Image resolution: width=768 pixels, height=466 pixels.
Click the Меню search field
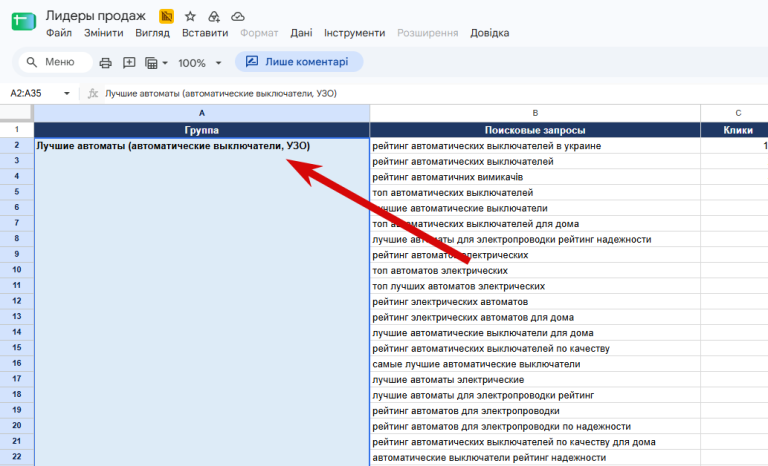pos(55,62)
